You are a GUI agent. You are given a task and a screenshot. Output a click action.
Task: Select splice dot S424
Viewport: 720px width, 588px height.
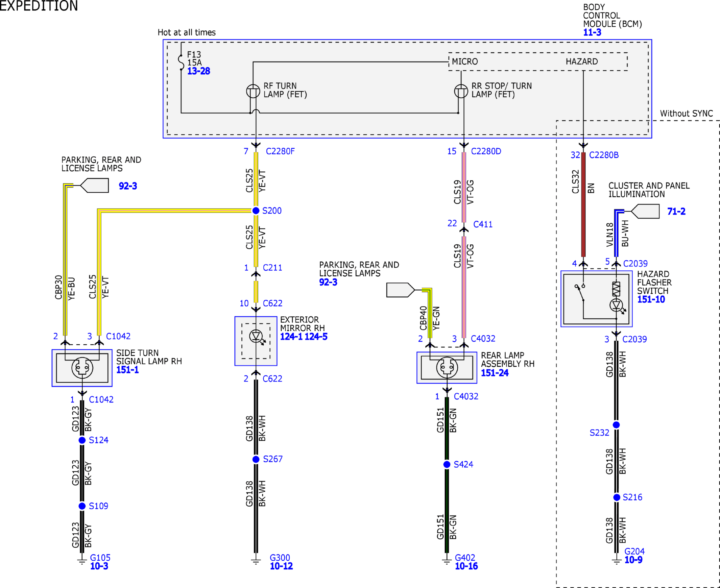(x=447, y=464)
